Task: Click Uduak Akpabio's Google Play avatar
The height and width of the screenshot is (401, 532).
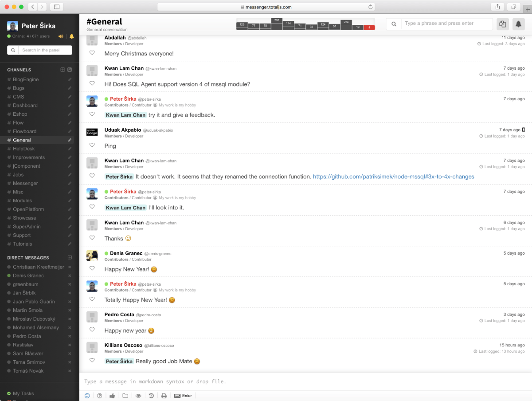Action: [92, 132]
